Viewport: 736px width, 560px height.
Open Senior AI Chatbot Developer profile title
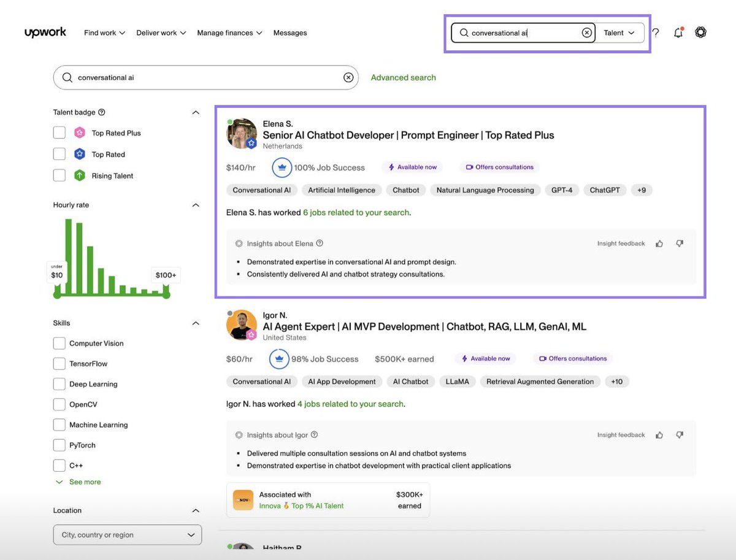408,135
